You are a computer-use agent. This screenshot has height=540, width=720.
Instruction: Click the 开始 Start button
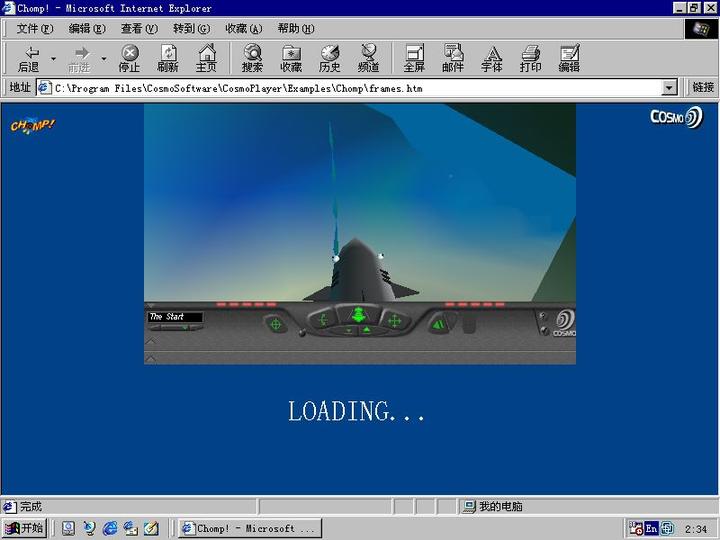[x=25, y=528]
